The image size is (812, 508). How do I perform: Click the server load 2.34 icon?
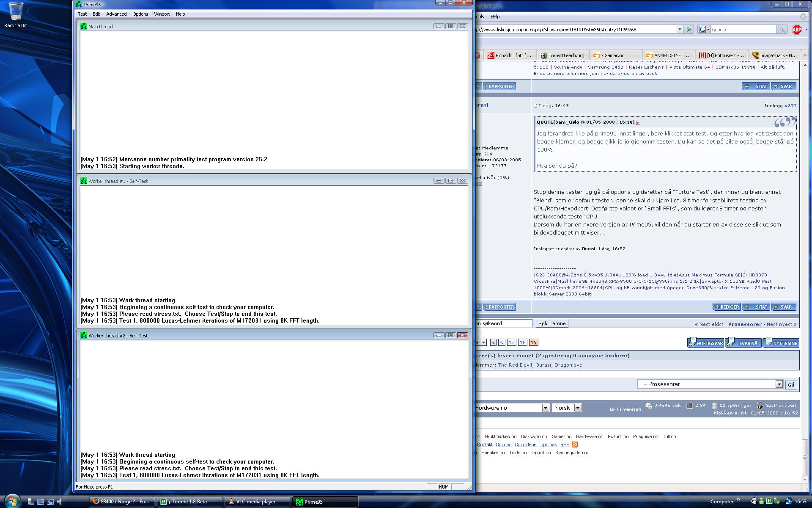(690, 406)
